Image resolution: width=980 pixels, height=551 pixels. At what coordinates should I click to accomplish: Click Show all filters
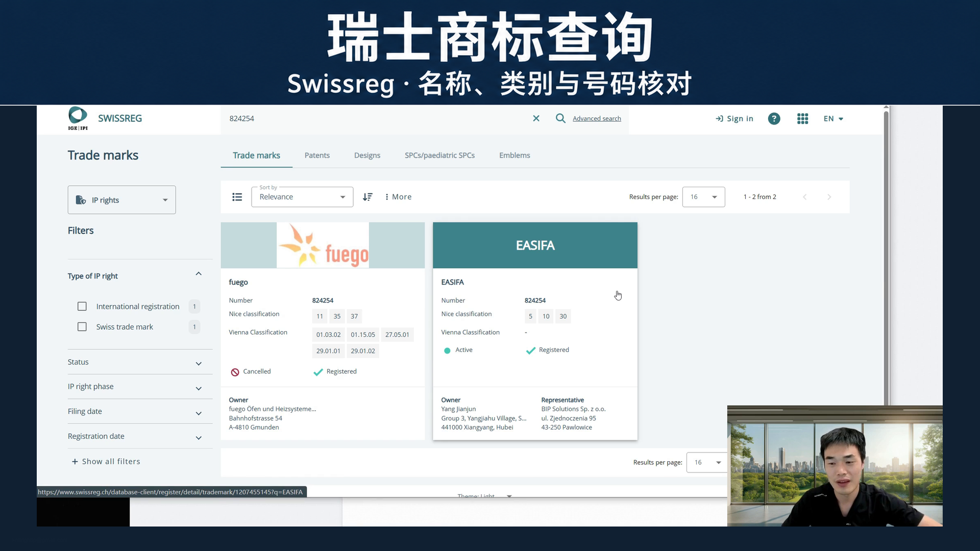point(106,462)
